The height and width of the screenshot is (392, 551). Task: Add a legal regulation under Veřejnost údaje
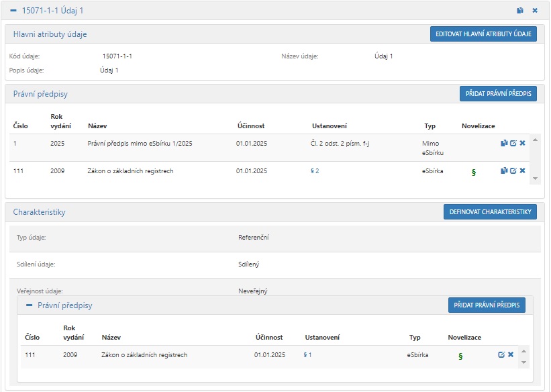click(x=487, y=305)
